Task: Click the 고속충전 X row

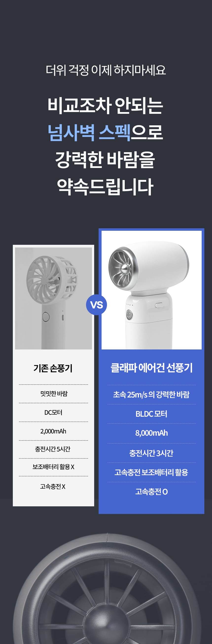Action: pyautogui.click(x=53, y=486)
